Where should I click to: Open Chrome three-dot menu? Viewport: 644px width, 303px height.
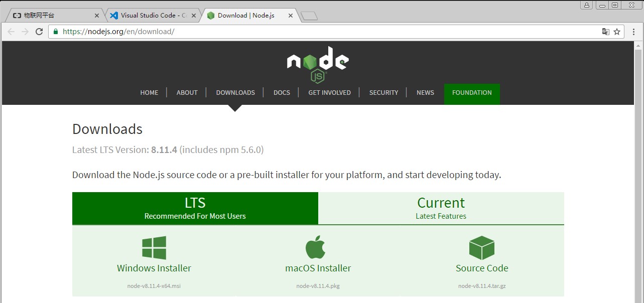[x=633, y=32]
